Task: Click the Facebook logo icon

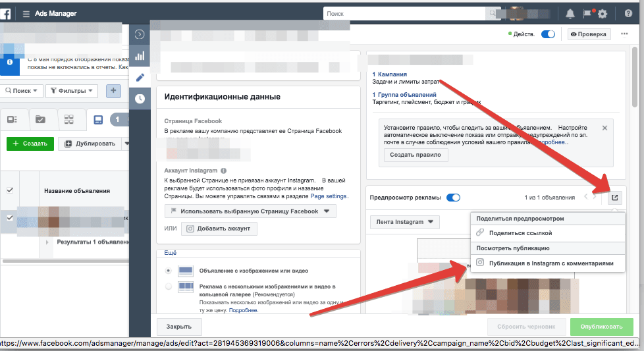Action: [5, 14]
